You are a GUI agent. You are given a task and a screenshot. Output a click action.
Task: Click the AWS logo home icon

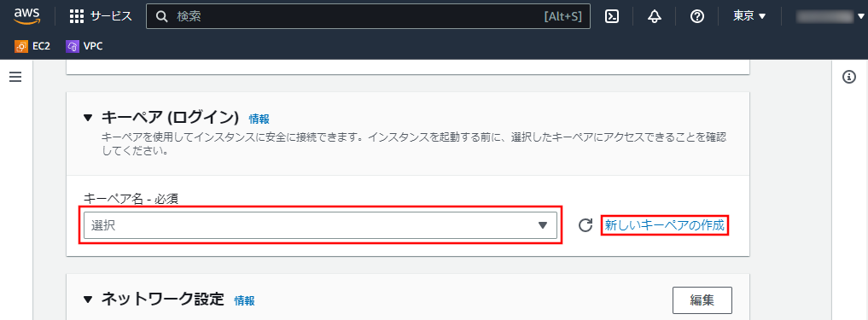[27, 16]
